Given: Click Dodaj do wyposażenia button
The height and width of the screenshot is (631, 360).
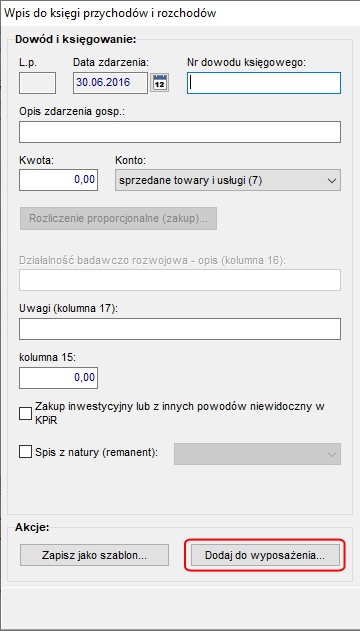Looking at the screenshot, I should 265,555.
